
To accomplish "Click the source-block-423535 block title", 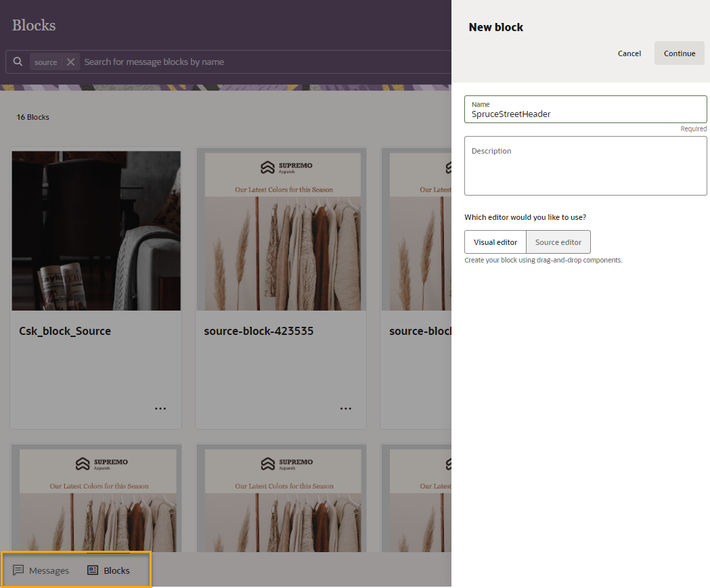I will [x=259, y=331].
